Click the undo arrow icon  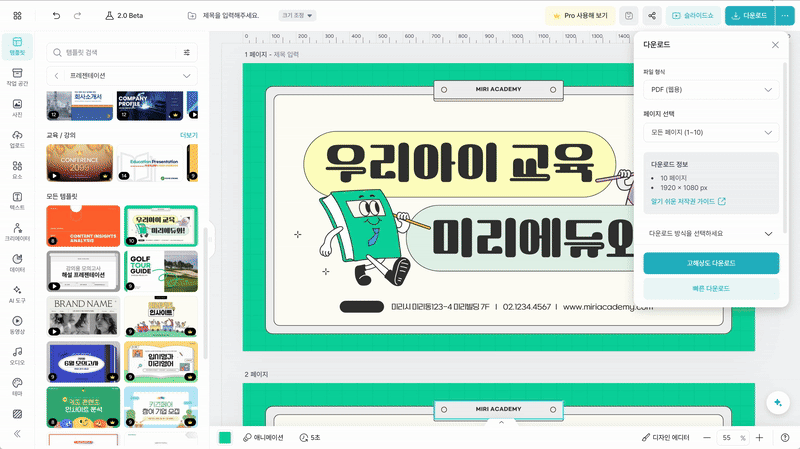(56, 16)
